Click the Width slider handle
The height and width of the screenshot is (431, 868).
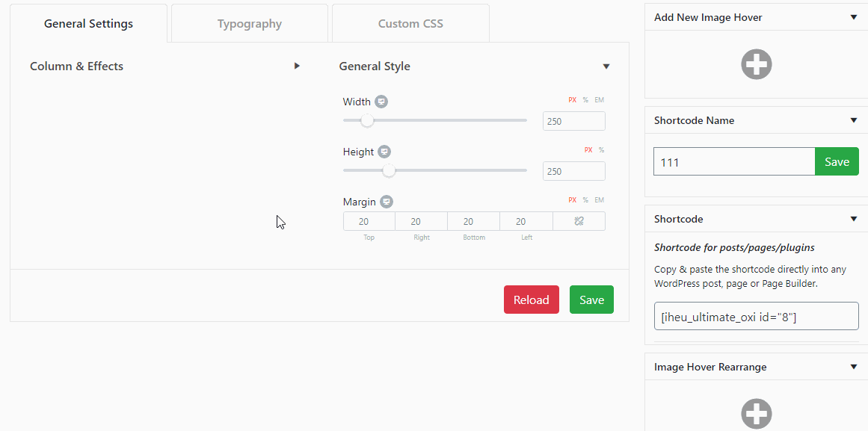pyautogui.click(x=367, y=120)
